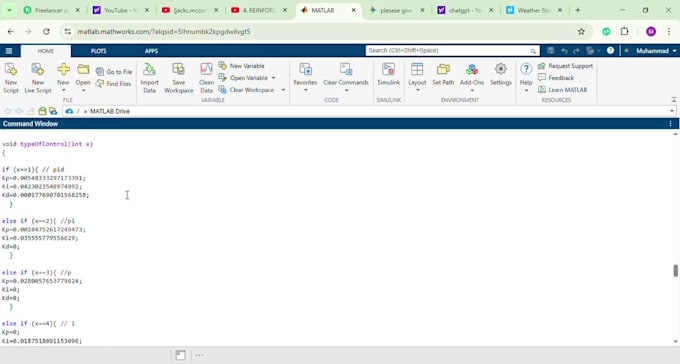This screenshot has width=680, height=364.
Task: Open the tab search chevron in Chrome
Action: click(x=9, y=10)
